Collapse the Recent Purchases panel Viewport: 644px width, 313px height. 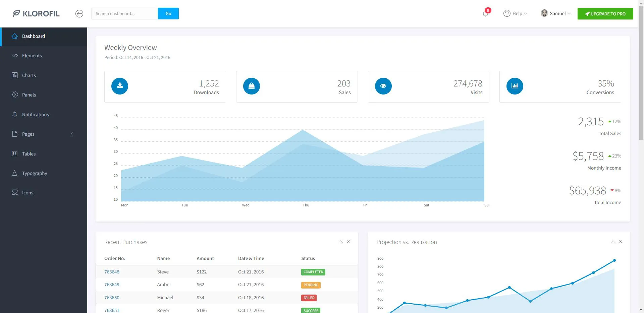[x=341, y=242]
